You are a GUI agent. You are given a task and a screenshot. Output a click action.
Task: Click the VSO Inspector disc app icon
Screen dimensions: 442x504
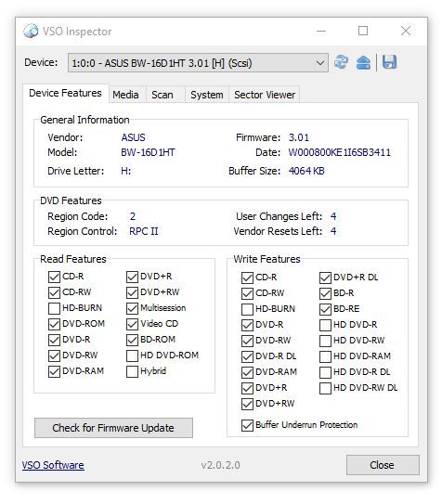[31, 32]
